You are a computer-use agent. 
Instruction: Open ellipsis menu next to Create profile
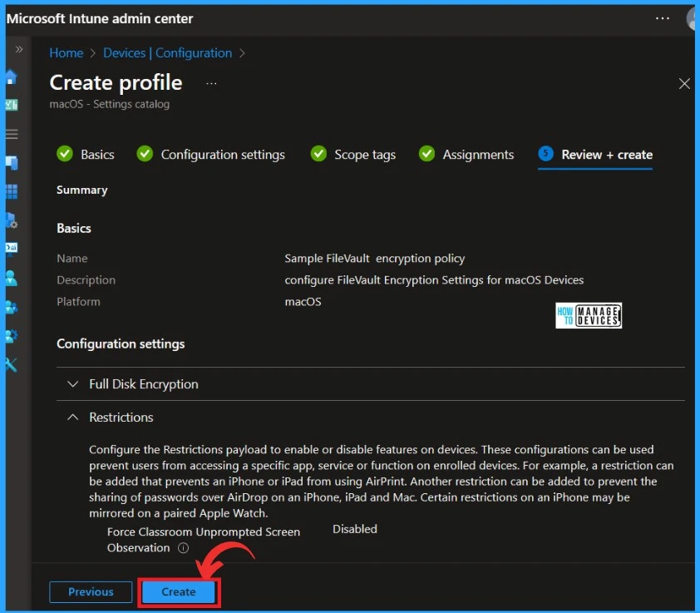tap(211, 83)
